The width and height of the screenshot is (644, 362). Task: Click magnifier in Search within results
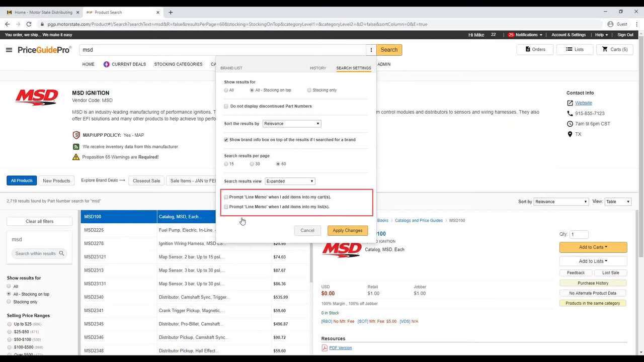click(x=61, y=253)
